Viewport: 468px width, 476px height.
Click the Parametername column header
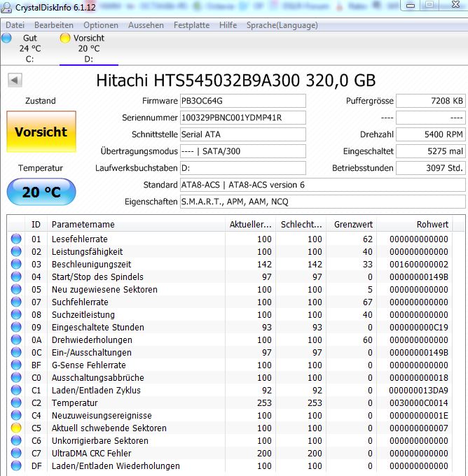pyautogui.click(x=136, y=224)
